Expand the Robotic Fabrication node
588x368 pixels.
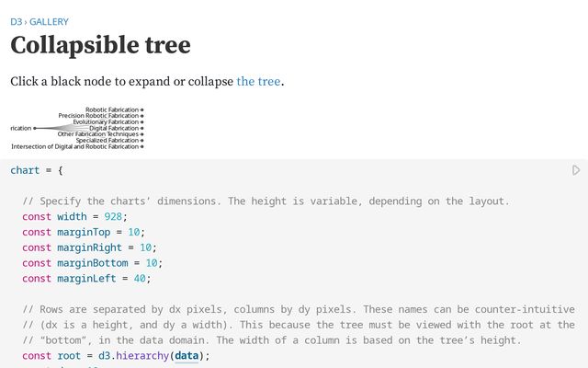(x=141, y=109)
